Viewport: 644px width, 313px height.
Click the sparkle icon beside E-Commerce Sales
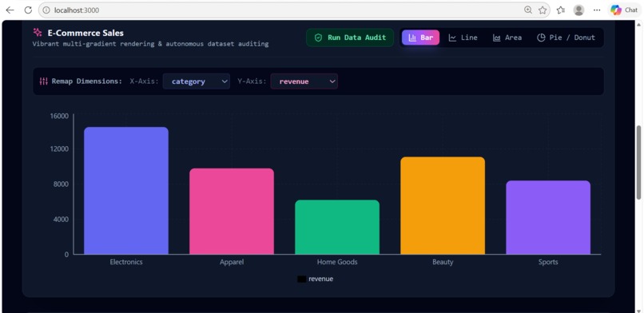(38, 33)
